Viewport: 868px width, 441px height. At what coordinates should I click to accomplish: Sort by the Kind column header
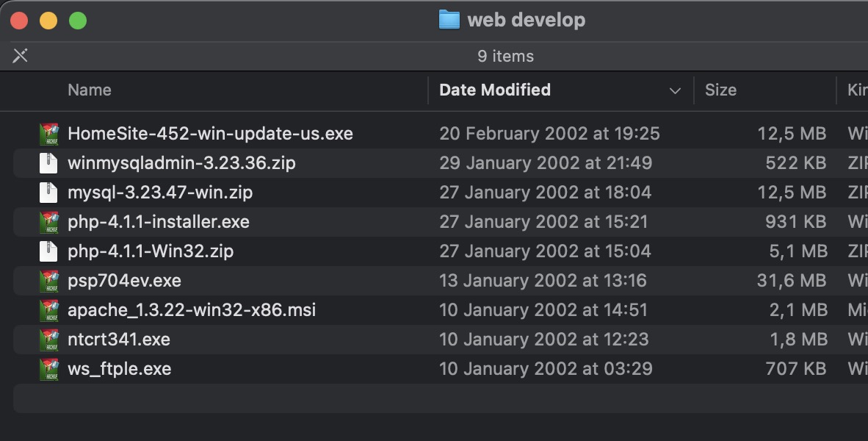click(858, 90)
